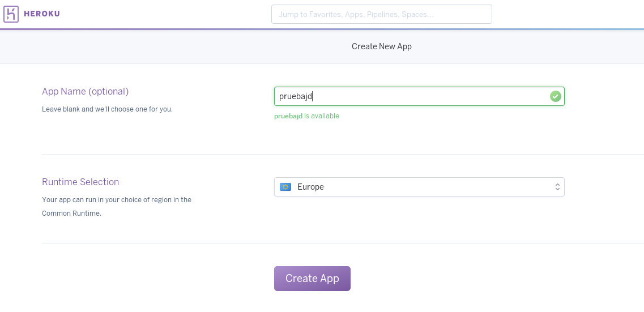The width and height of the screenshot is (644, 312).
Task: Focus the Jump to Favorites search box
Action: [381, 14]
